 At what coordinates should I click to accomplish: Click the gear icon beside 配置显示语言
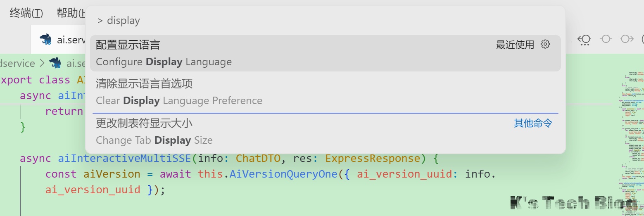click(545, 44)
